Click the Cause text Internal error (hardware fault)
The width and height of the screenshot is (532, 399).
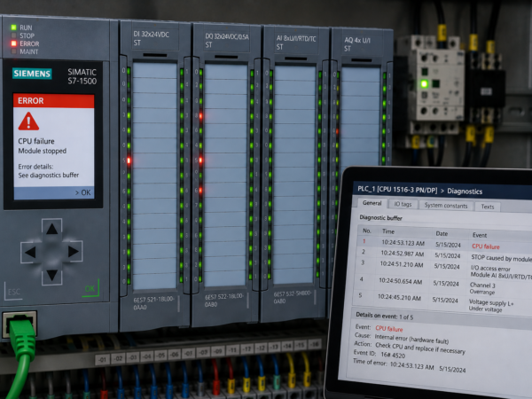coord(411,339)
